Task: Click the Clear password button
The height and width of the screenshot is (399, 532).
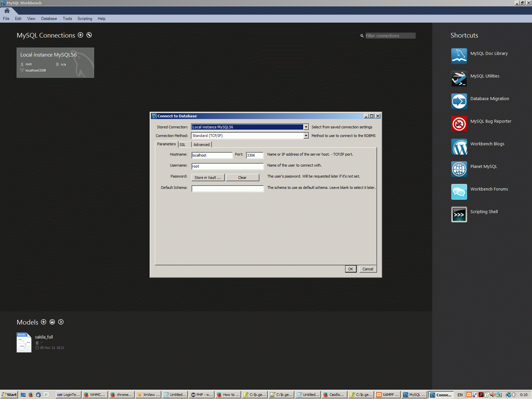Action: tap(242, 178)
